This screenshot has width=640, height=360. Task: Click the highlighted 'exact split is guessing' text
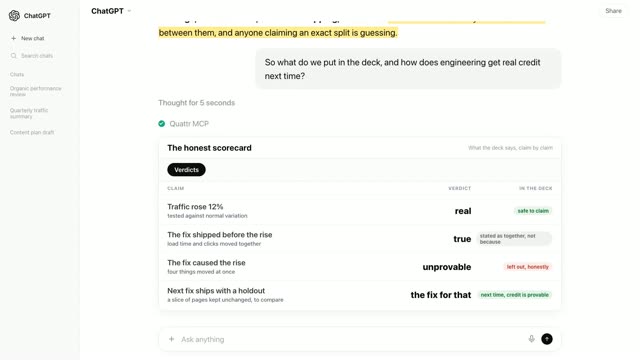354,33
